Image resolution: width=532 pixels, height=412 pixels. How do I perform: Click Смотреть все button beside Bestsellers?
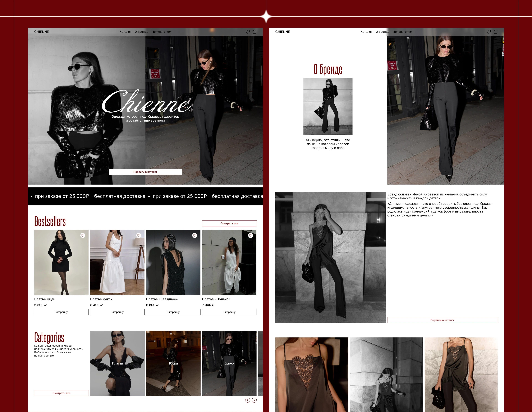tap(229, 223)
